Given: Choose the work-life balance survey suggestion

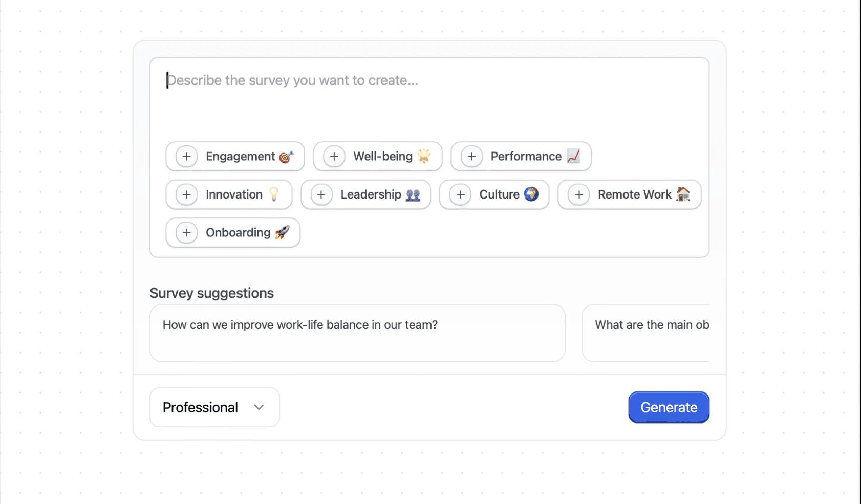Looking at the screenshot, I should pos(357,333).
